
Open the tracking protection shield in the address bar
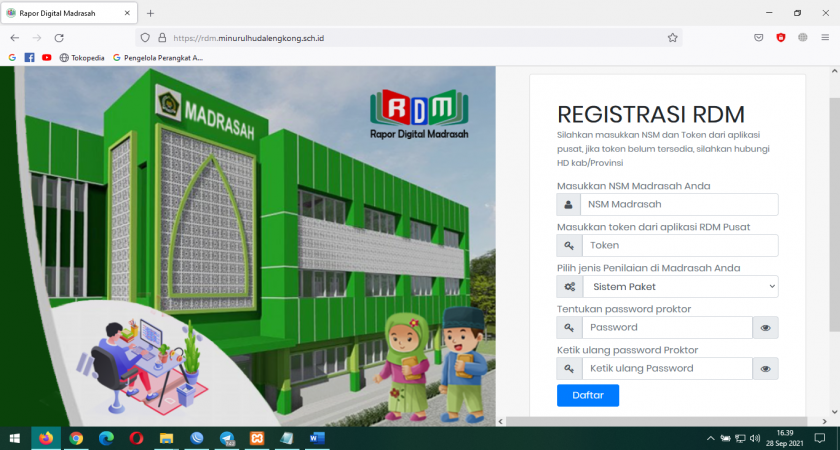click(x=145, y=38)
